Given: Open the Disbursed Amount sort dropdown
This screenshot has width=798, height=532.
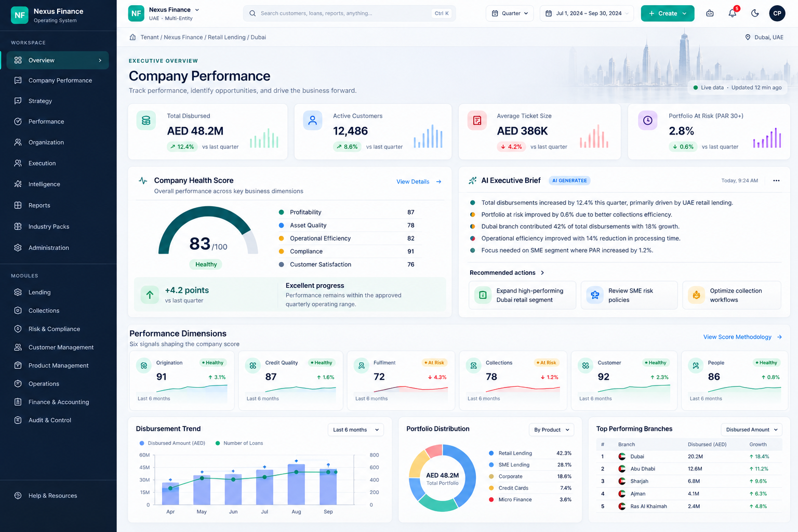Looking at the screenshot, I should (x=752, y=430).
